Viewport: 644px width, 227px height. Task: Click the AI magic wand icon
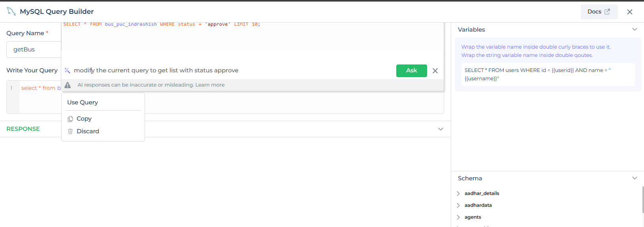pos(68,70)
